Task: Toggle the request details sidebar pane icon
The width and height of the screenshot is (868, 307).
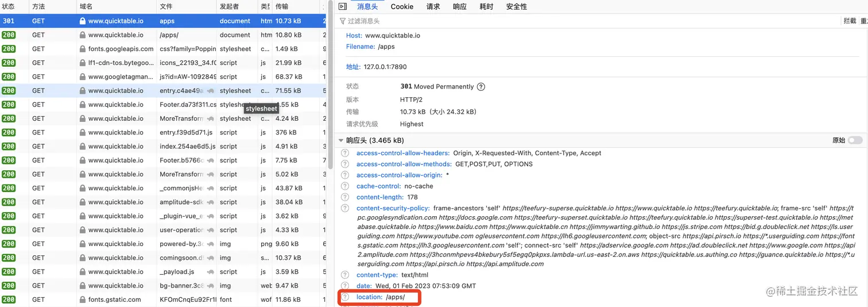Action: point(343,6)
